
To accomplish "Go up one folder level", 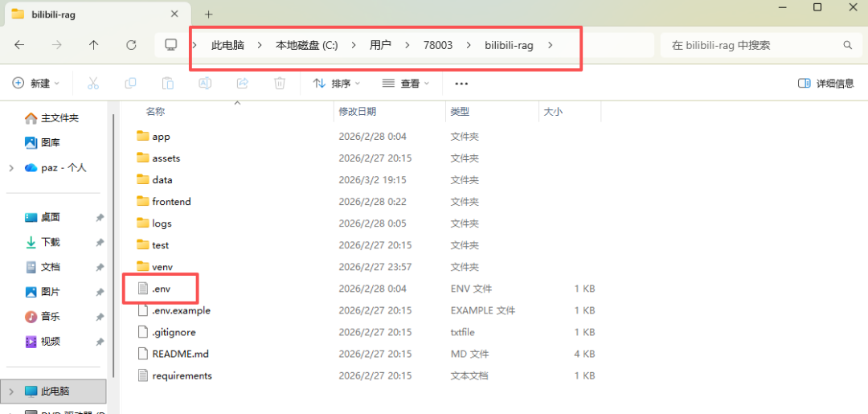I will 93,45.
